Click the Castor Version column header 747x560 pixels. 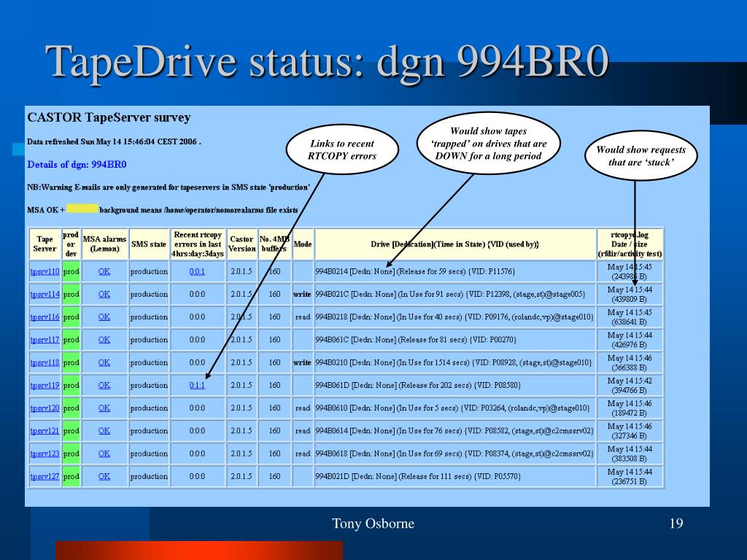241,244
